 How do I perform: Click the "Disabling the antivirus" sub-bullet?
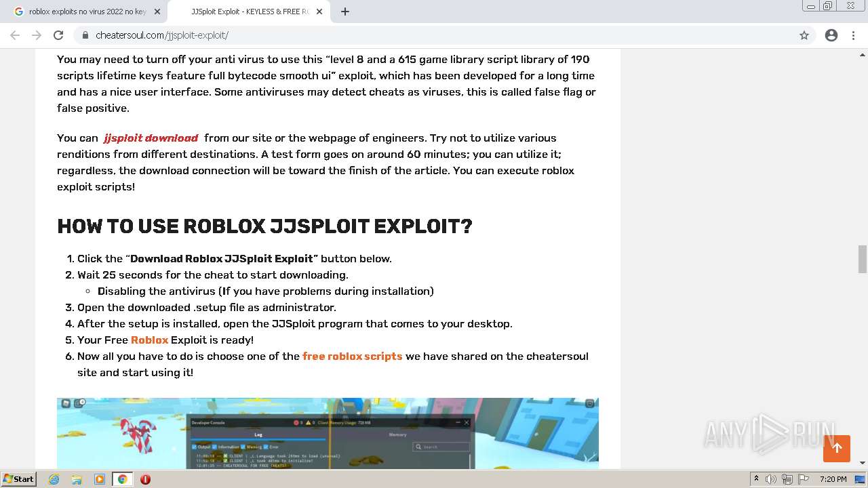pyautogui.click(x=266, y=291)
